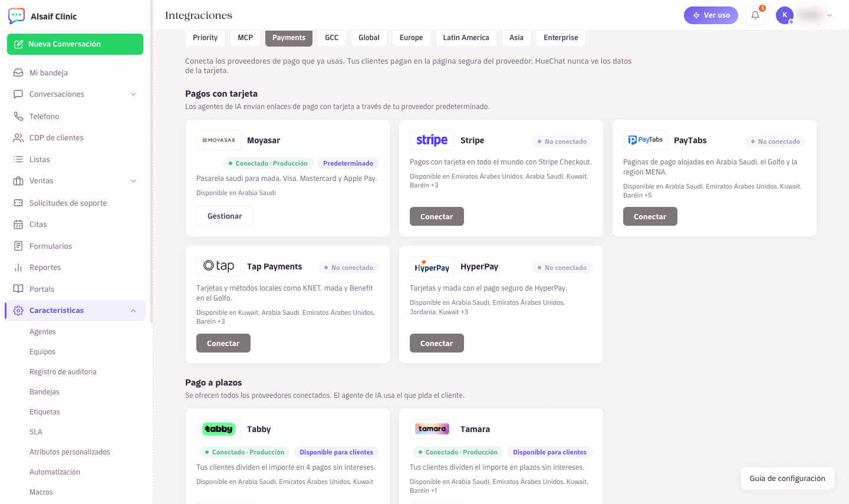
Task: Click the Reportes bar chart icon
Action: point(18,267)
